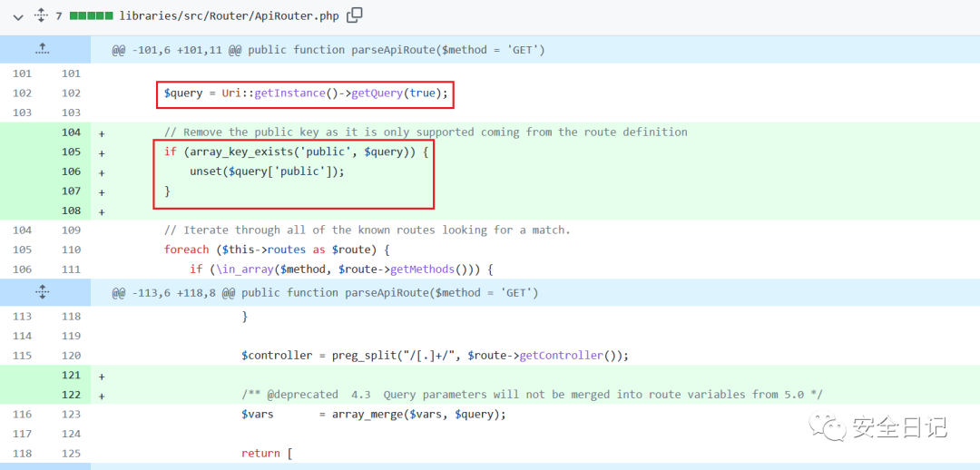980x470 pixels.
Task: Expand hidden lines above line 101
Action: point(44,49)
